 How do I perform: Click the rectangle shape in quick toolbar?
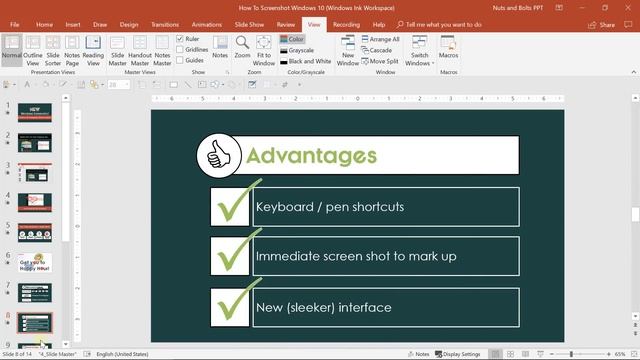click(173, 84)
